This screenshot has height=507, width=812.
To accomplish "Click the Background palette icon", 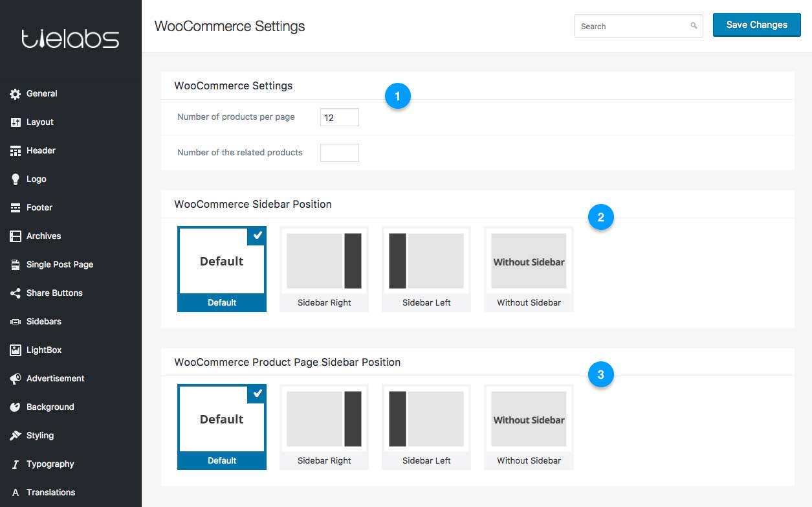I will [x=16, y=407].
